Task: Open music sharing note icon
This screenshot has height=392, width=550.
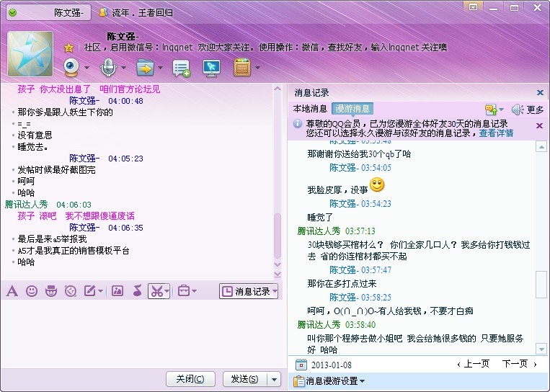Action: pos(138,291)
